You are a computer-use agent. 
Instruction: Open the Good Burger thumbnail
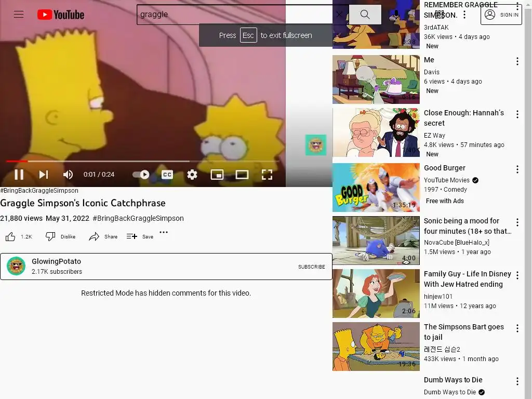point(376,187)
